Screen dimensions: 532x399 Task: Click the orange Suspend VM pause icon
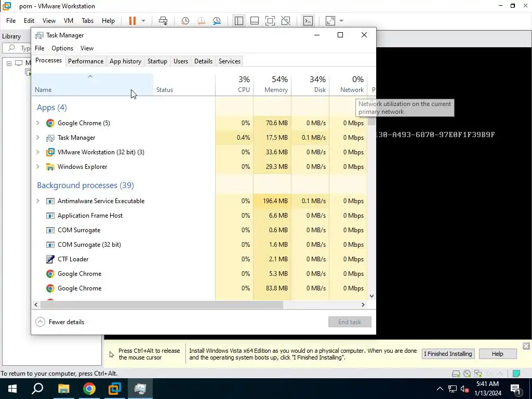point(132,21)
